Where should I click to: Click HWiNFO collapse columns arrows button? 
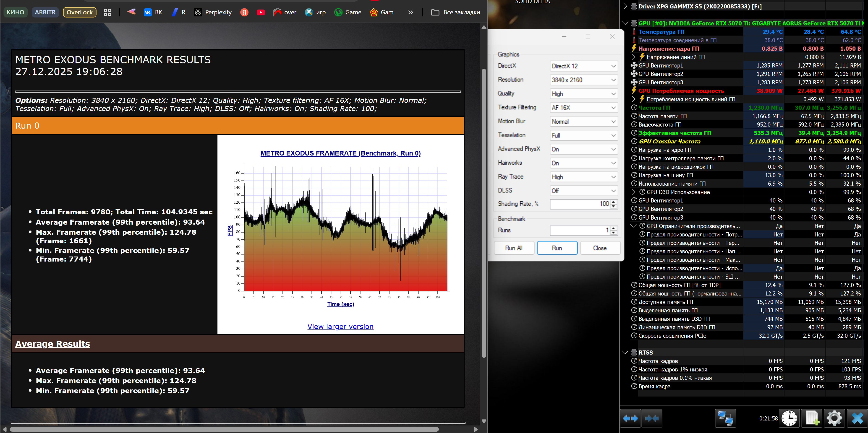point(652,418)
